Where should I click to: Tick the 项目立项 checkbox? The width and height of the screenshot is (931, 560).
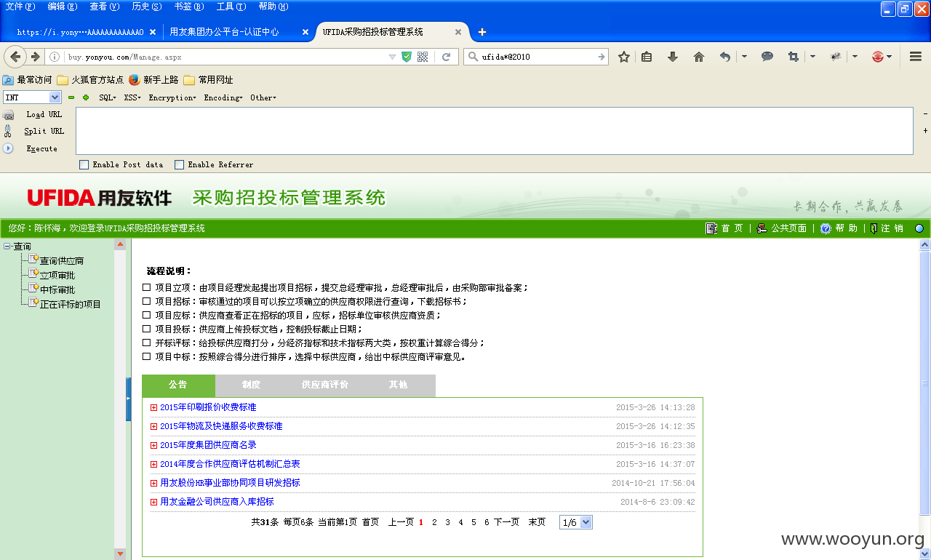pos(147,288)
